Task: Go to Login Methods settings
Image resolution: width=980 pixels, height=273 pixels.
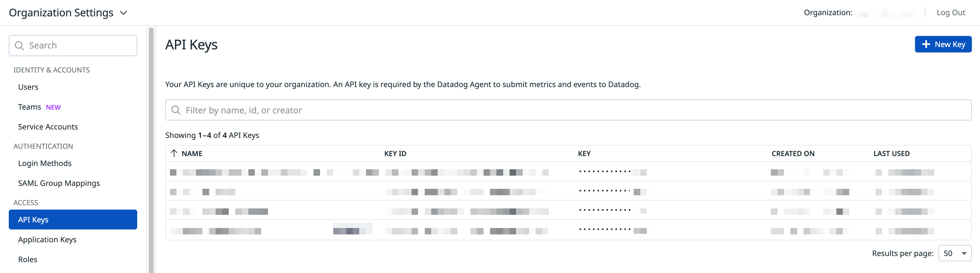Action: (44, 163)
